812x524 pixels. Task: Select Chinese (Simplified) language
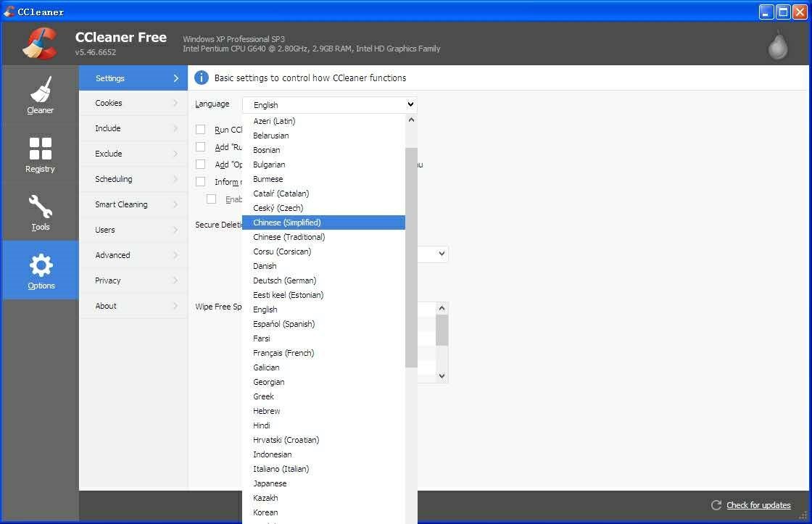coord(323,223)
